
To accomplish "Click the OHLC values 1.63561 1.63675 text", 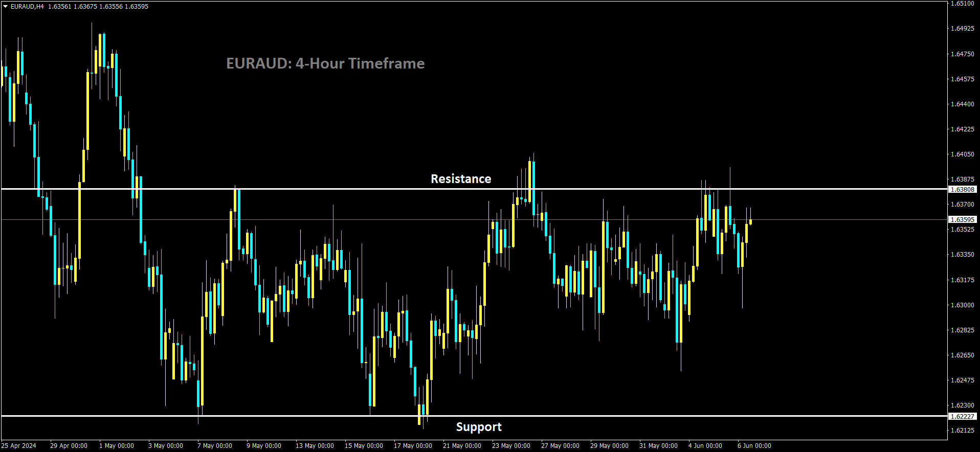I will tap(73, 7).
